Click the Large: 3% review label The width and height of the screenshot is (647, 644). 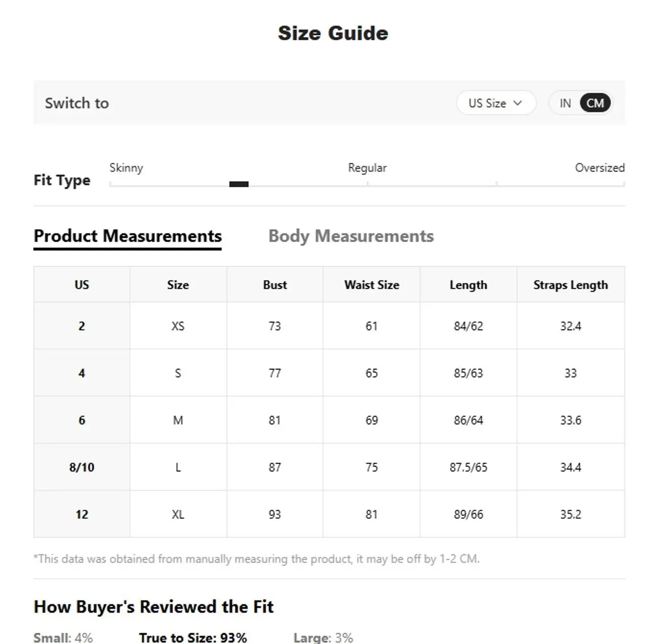pyautogui.click(x=323, y=637)
